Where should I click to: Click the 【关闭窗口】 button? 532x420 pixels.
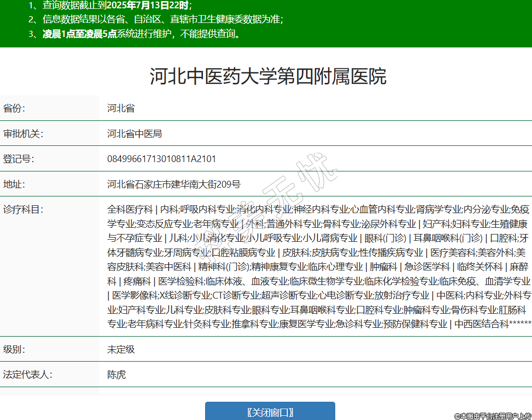coord(270,412)
